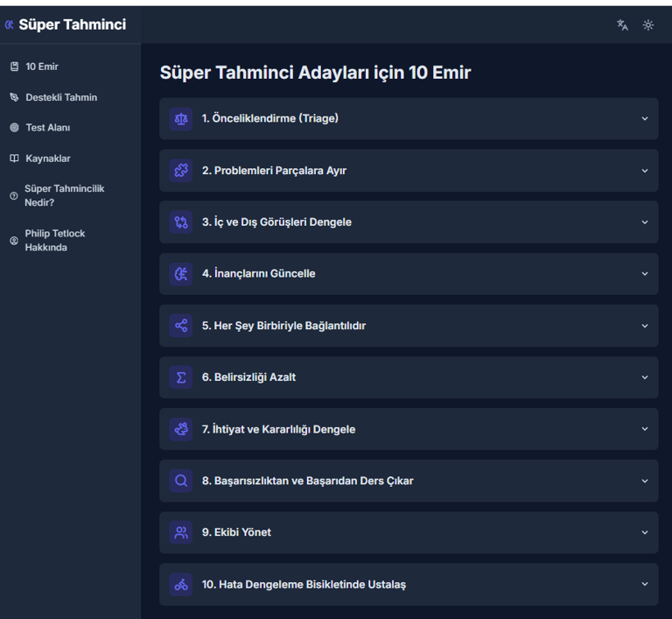The height and width of the screenshot is (619, 672).
Task: Click the sigma icon for Belirsizliği Azalt
Action: coord(181,377)
